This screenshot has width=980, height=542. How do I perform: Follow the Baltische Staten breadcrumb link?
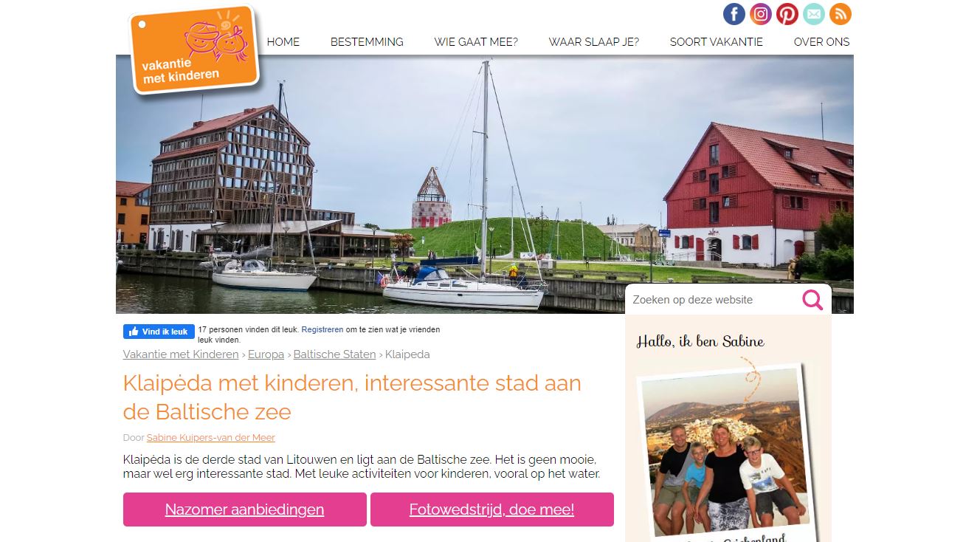coord(334,354)
